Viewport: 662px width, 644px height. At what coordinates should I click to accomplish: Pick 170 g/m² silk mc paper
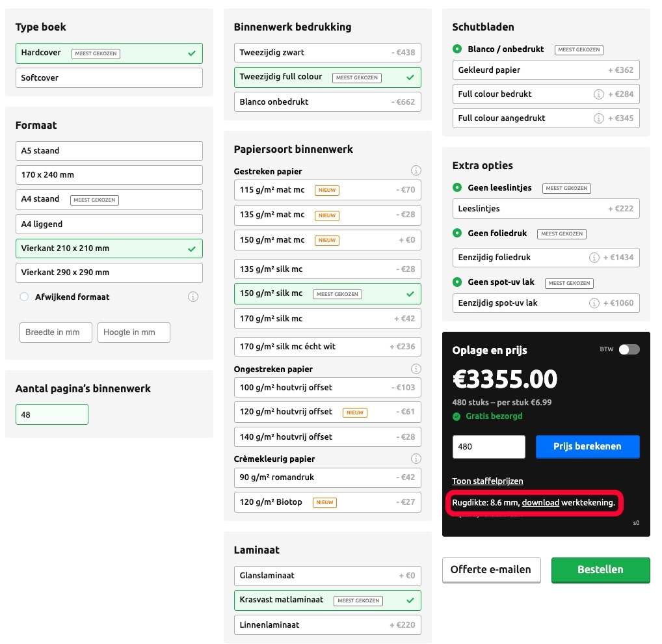click(327, 319)
